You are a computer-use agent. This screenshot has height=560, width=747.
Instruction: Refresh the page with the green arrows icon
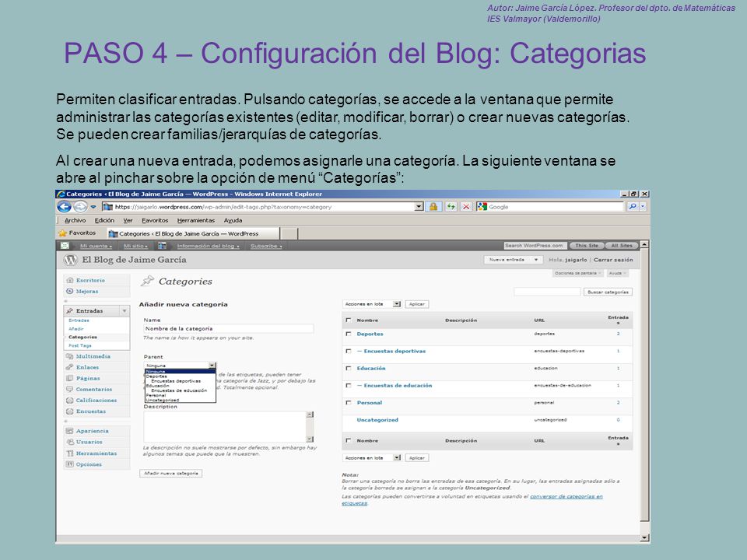(451, 207)
